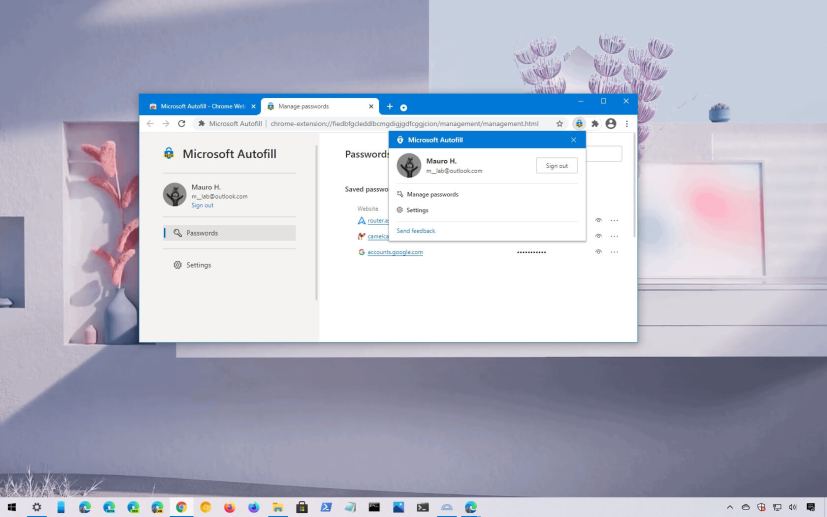Open File Explorer from taskbar
Viewport: 827px width, 517px height.
click(277, 507)
